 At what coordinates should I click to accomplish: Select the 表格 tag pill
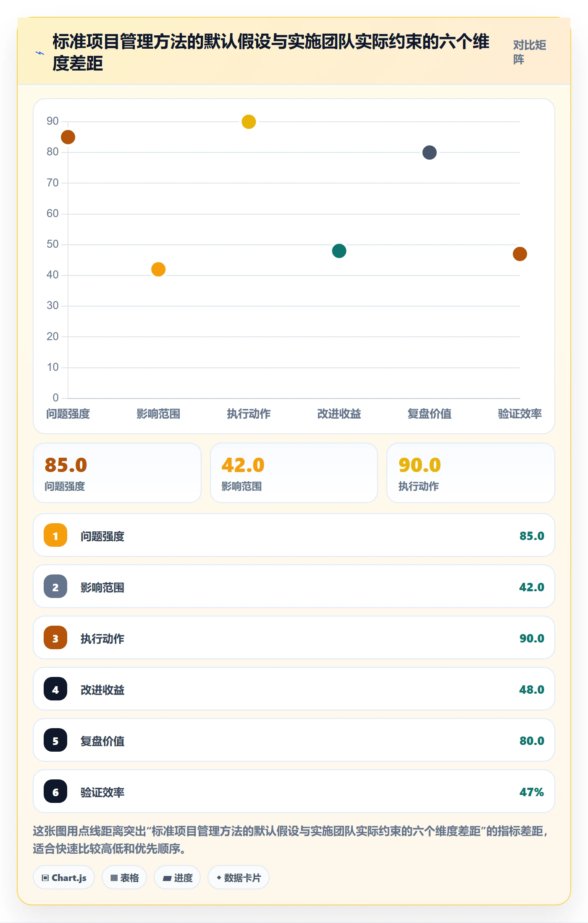(124, 877)
